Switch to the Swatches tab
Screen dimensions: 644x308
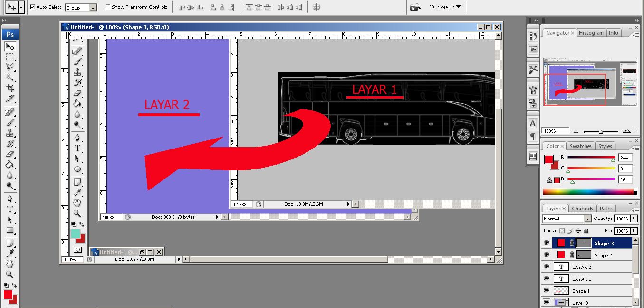click(x=580, y=146)
